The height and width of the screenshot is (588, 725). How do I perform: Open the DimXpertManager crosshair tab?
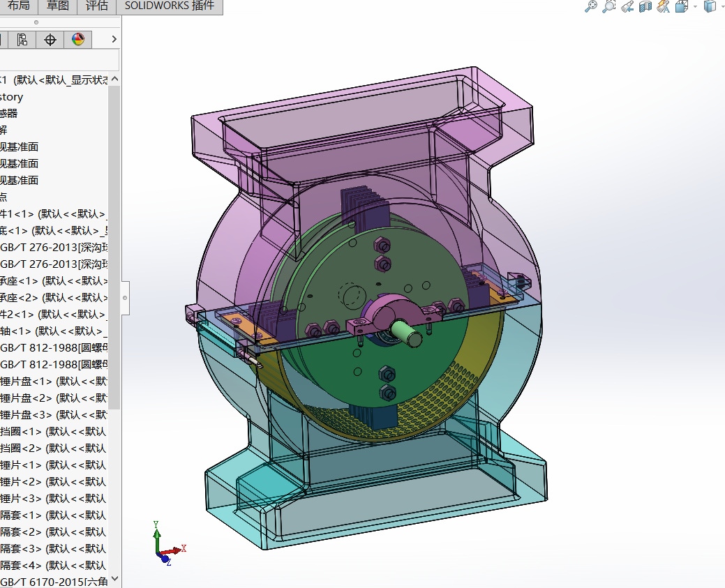pyautogui.click(x=50, y=40)
